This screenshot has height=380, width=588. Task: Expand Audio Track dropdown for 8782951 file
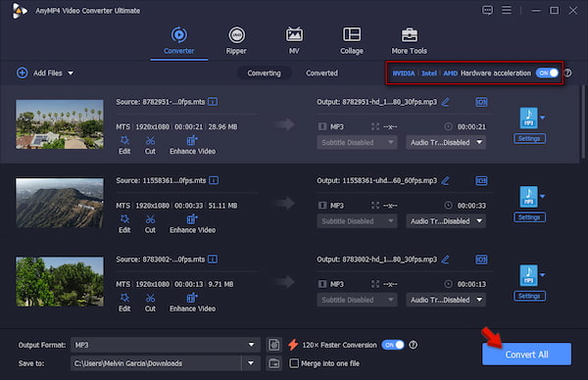(446, 142)
